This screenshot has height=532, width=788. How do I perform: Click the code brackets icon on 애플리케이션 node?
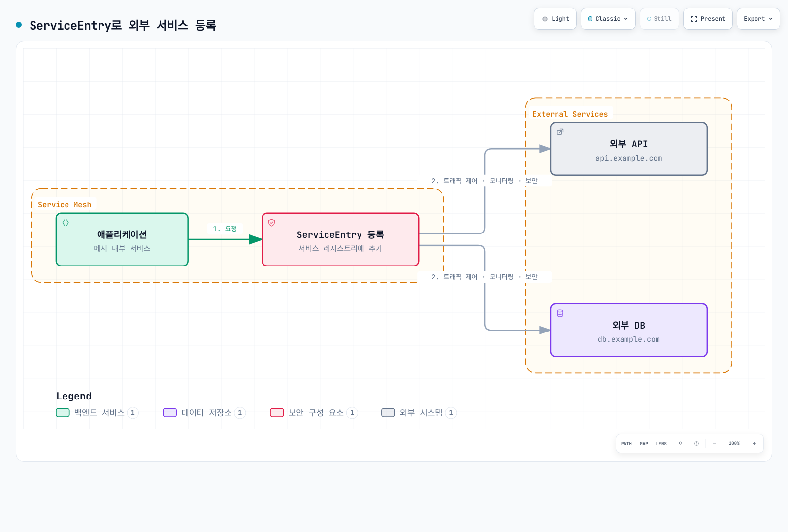(x=66, y=223)
